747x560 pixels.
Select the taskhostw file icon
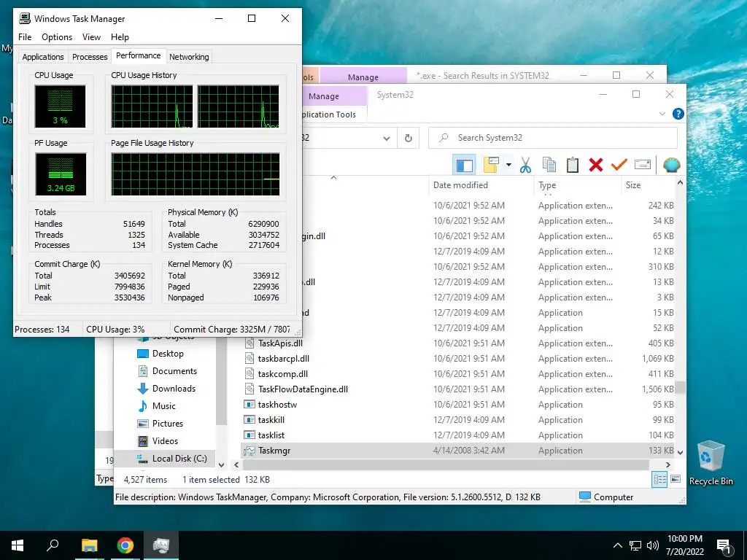point(249,405)
